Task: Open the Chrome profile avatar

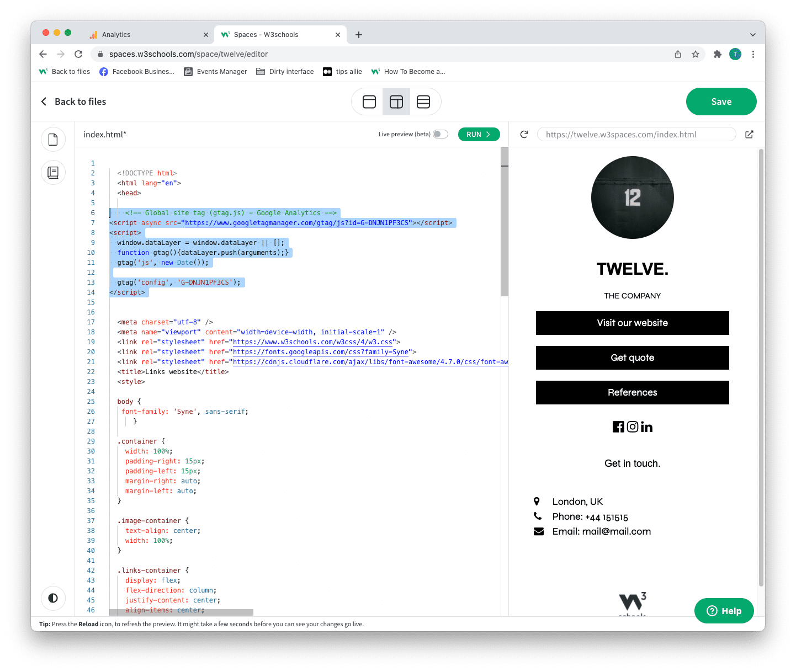Action: tap(735, 54)
